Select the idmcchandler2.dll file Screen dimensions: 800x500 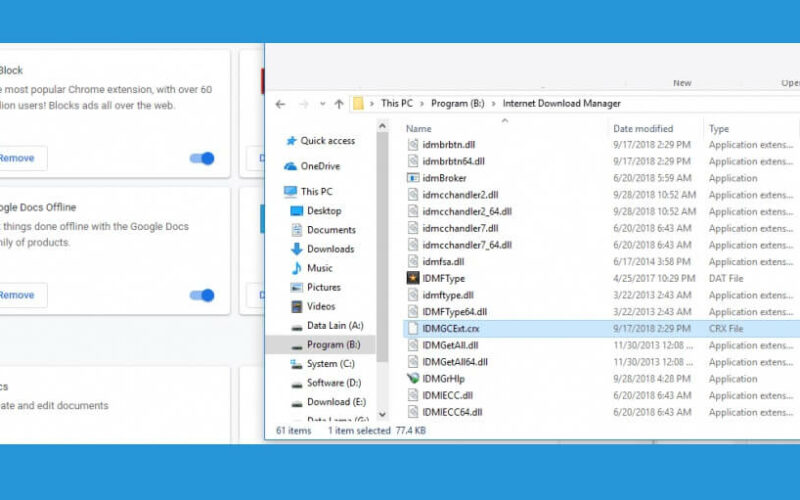point(460,195)
